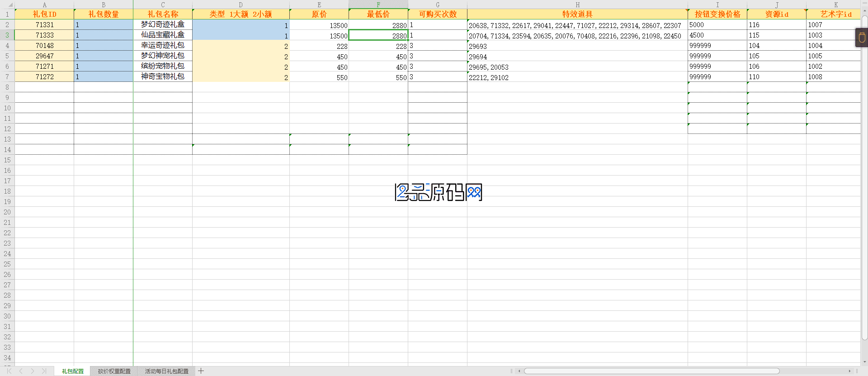Select cell containing 梦幻神宠礼包

coord(163,56)
